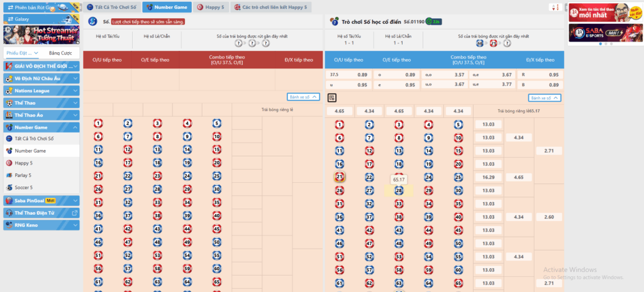Select ball 14 in the waiting Số panel

[187, 149]
